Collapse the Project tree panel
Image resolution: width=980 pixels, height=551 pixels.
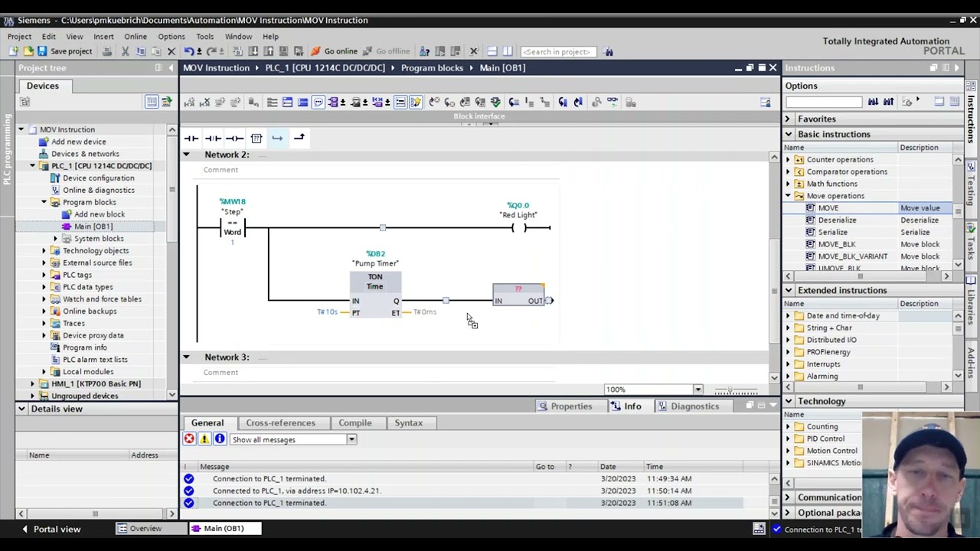[171, 68]
